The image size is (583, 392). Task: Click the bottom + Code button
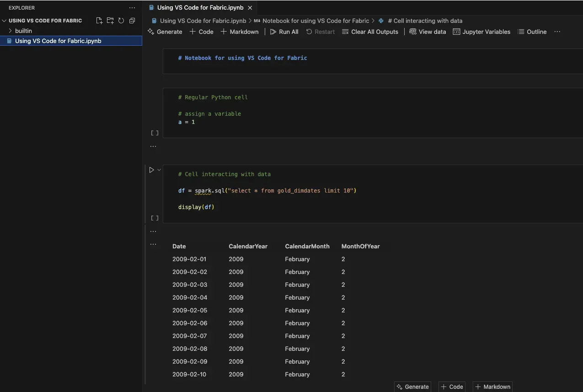tap(452, 387)
